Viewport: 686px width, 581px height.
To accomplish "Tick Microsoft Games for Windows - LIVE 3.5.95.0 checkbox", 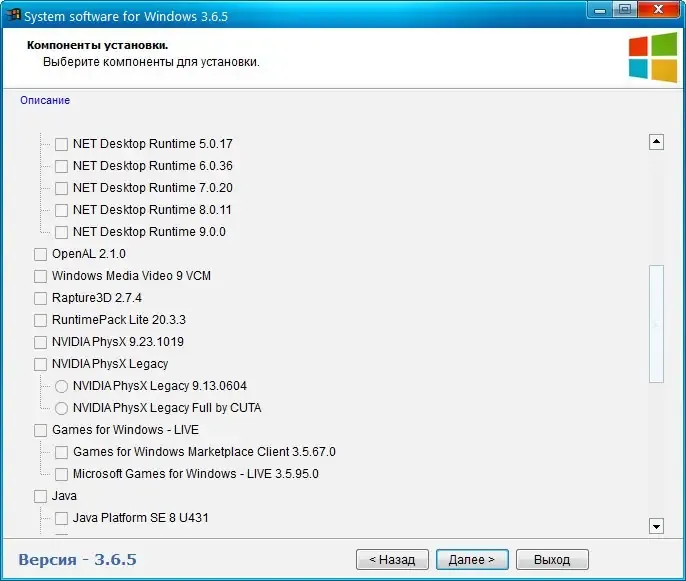I will pyautogui.click(x=61, y=474).
